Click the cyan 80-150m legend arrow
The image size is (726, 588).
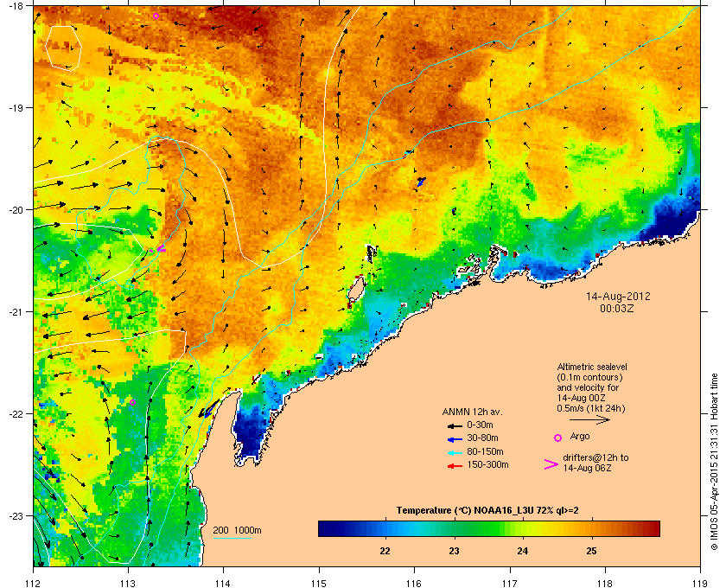[x=455, y=452]
